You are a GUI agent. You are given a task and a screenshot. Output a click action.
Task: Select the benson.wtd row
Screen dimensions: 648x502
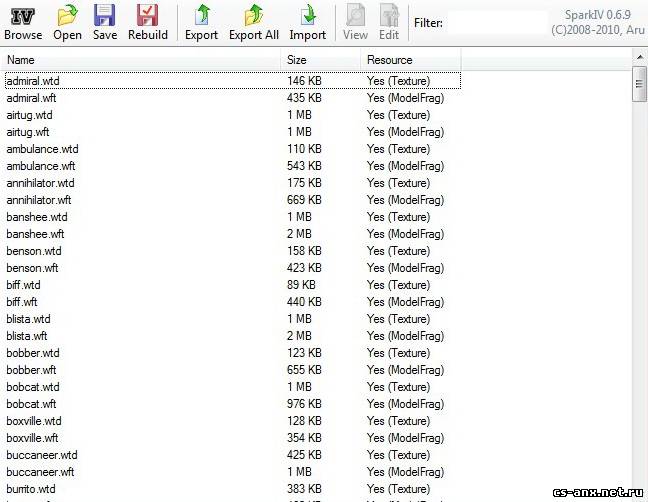pos(233,251)
